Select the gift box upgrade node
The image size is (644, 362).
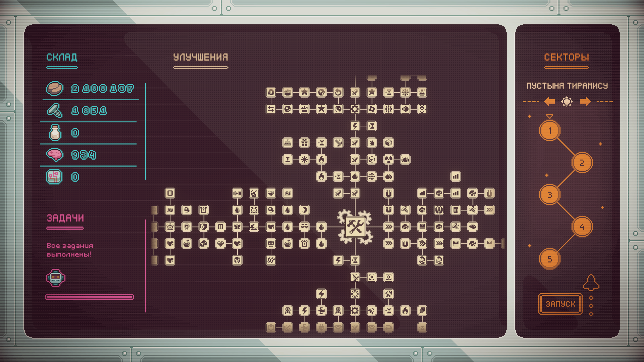(304, 143)
